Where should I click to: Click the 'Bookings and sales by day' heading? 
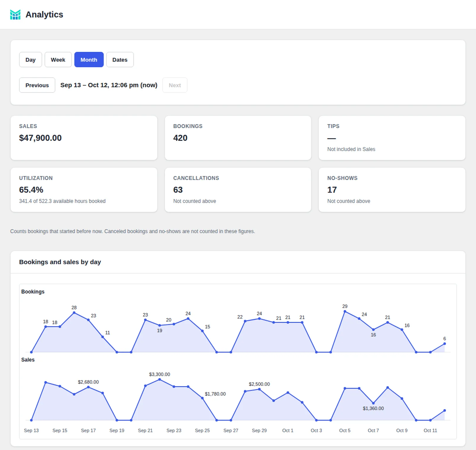pos(60,262)
